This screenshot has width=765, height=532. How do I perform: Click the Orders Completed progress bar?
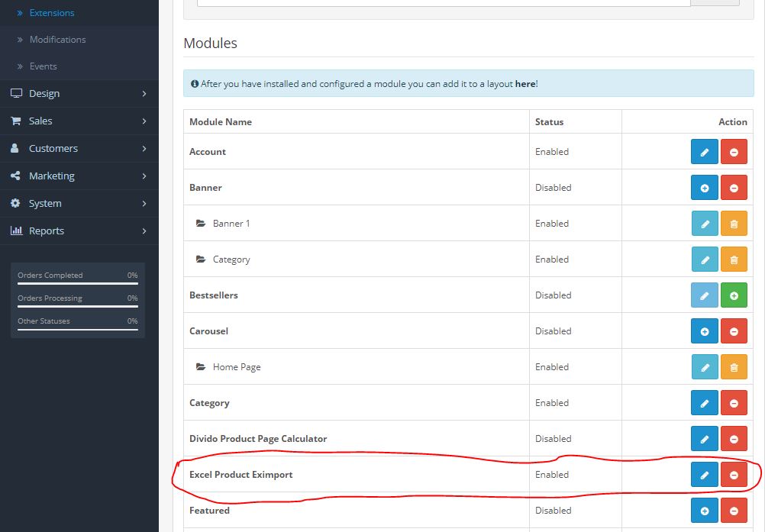coord(78,283)
